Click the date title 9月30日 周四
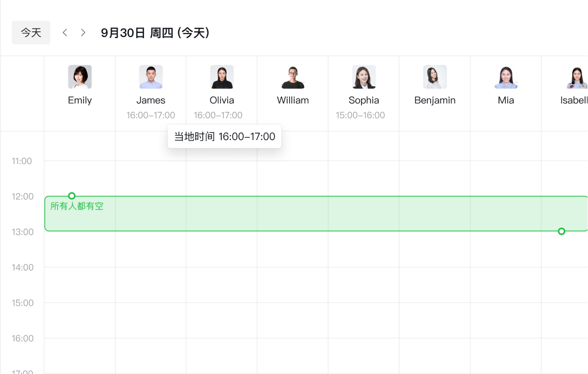Screen dimensions: 588x374 155,33
